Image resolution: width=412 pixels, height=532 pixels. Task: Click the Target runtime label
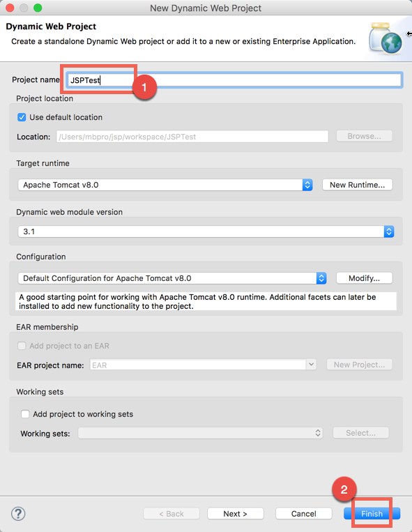43,163
